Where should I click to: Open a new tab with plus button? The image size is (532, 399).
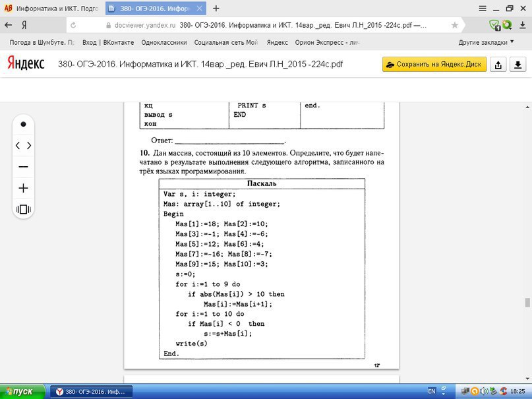coord(216,9)
